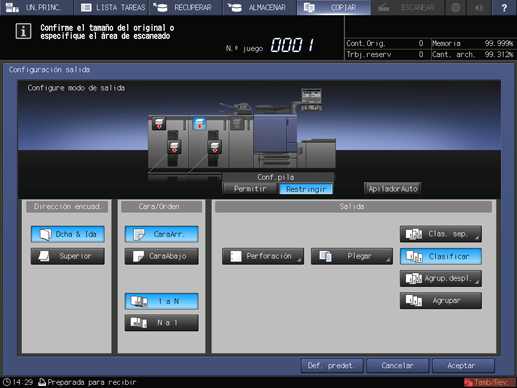This screenshot has height=388, width=517.
Task: Click the Preparada para recibir status text
Action: click(92, 382)
